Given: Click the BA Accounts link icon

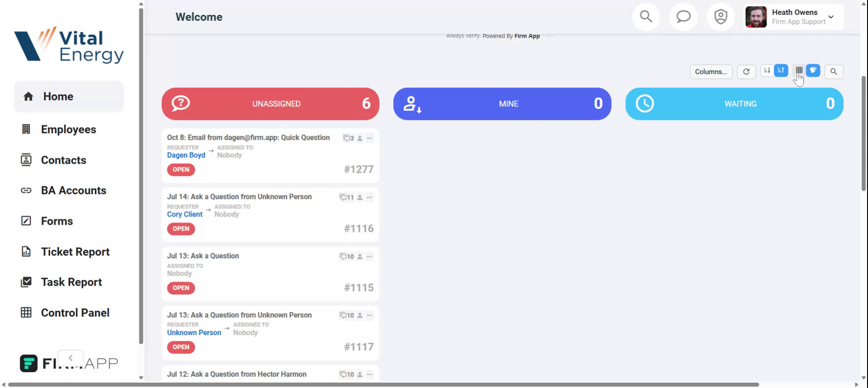Looking at the screenshot, I should coord(26,190).
